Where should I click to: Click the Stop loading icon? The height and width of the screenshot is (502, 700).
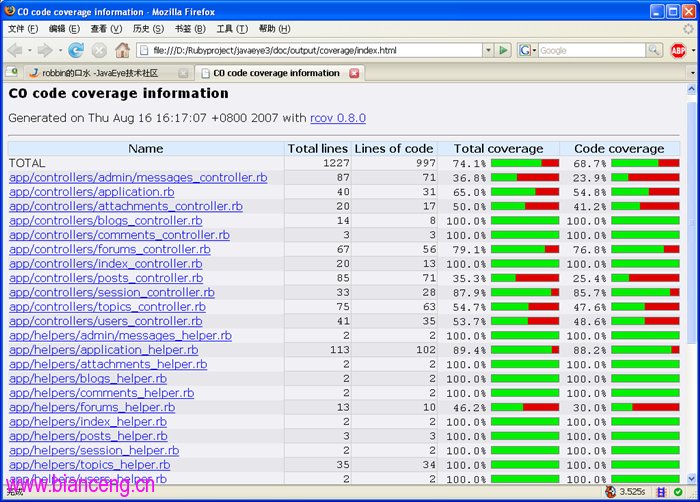tap(99, 50)
